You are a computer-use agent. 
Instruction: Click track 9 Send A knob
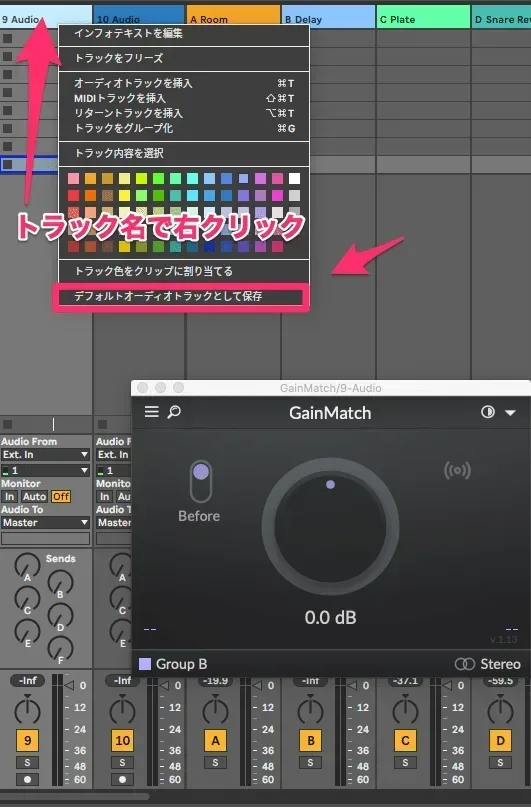27,566
